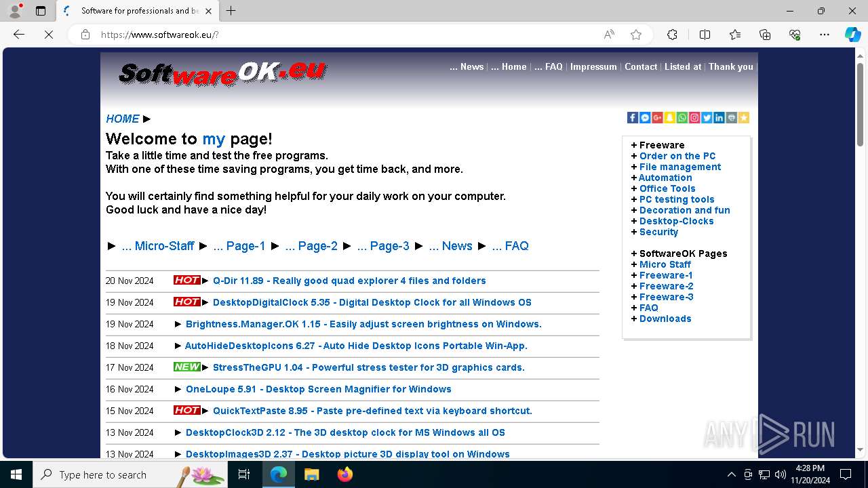
Task: Share on LinkedIn icon
Action: tap(719, 118)
